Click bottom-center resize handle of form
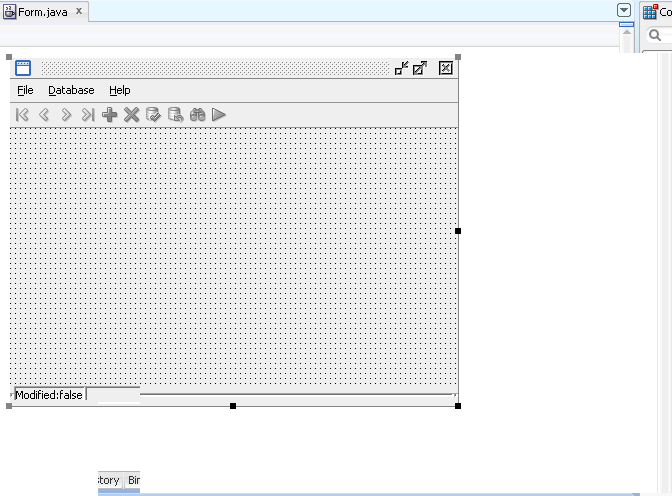672x496 pixels. pyautogui.click(x=233, y=406)
